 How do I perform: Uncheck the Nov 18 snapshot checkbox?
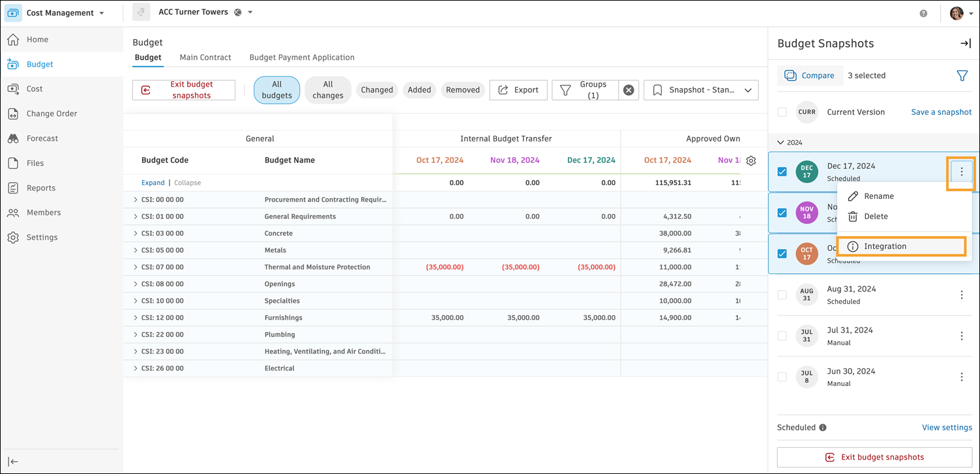(782, 213)
